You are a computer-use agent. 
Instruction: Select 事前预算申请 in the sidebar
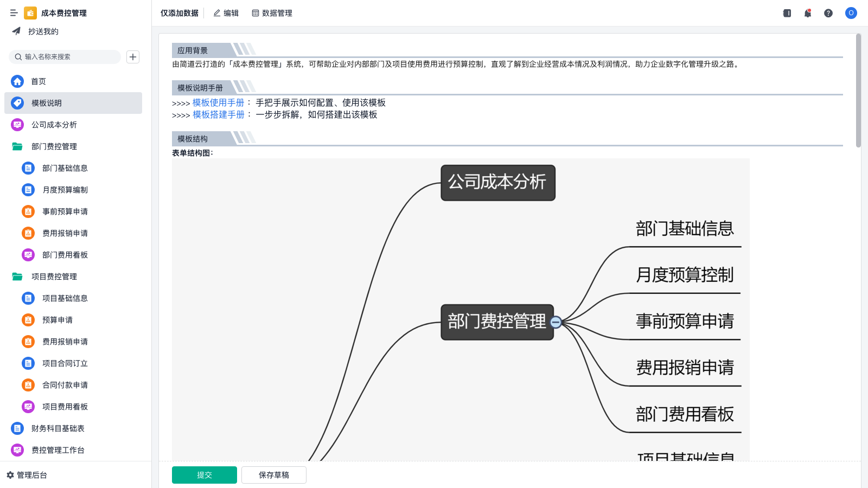pyautogui.click(x=73, y=211)
